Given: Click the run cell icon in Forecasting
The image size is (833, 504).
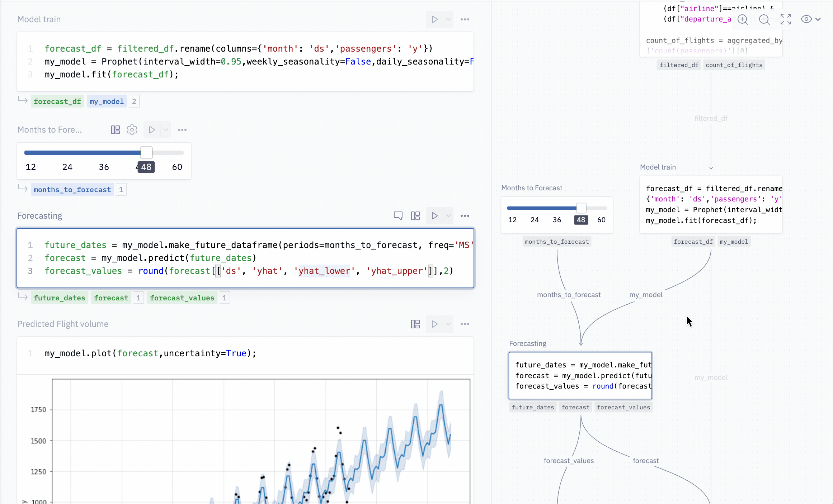Looking at the screenshot, I should coord(434,215).
